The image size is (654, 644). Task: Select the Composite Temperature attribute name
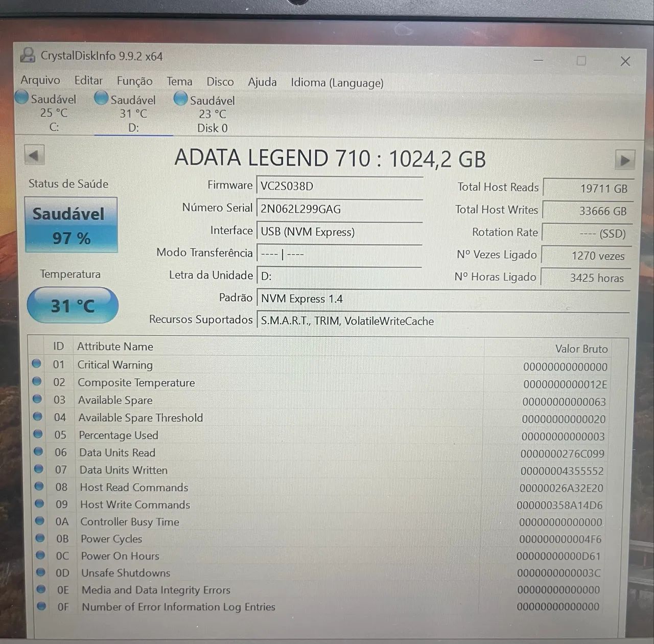136,383
